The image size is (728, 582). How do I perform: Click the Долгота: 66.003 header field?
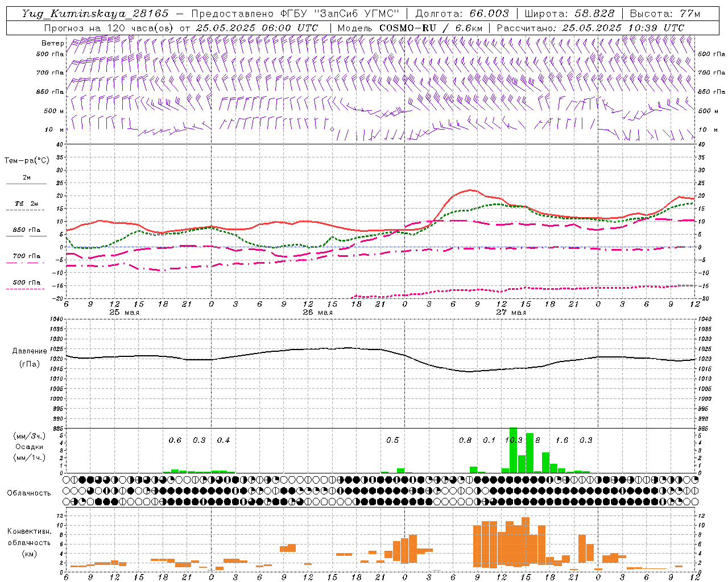[462, 14]
